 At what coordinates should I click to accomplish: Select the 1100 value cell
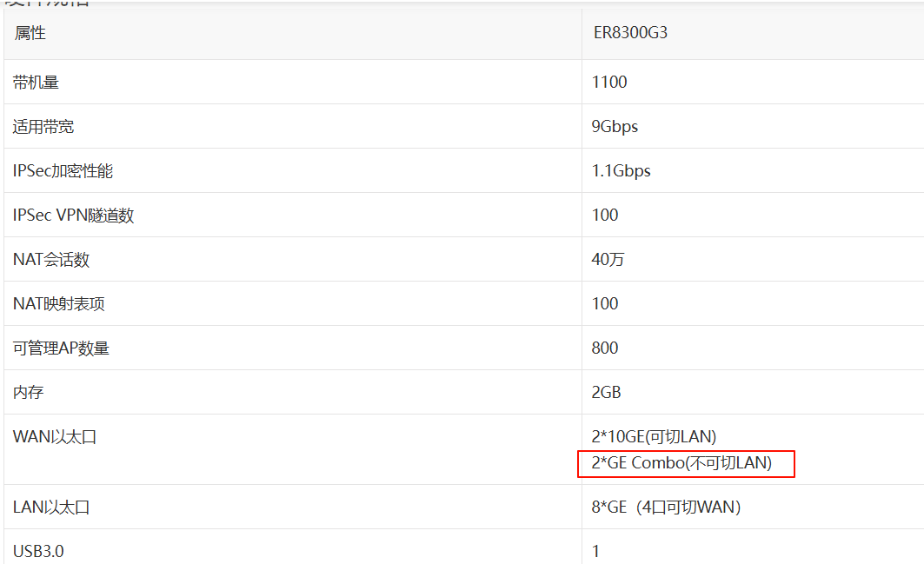pyautogui.click(x=609, y=83)
